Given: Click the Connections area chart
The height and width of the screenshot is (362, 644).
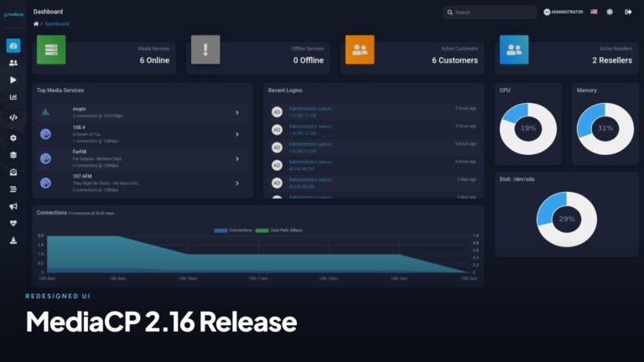Looking at the screenshot, I should click(x=257, y=254).
